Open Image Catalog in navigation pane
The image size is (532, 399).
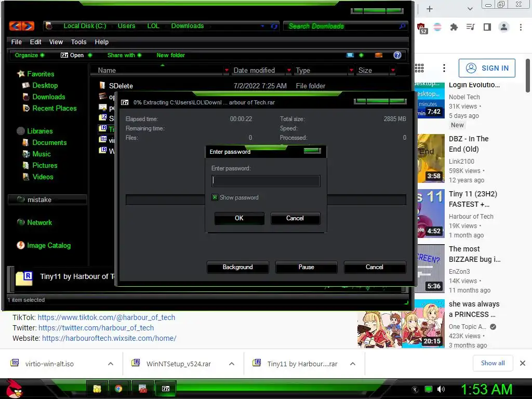pos(49,245)
